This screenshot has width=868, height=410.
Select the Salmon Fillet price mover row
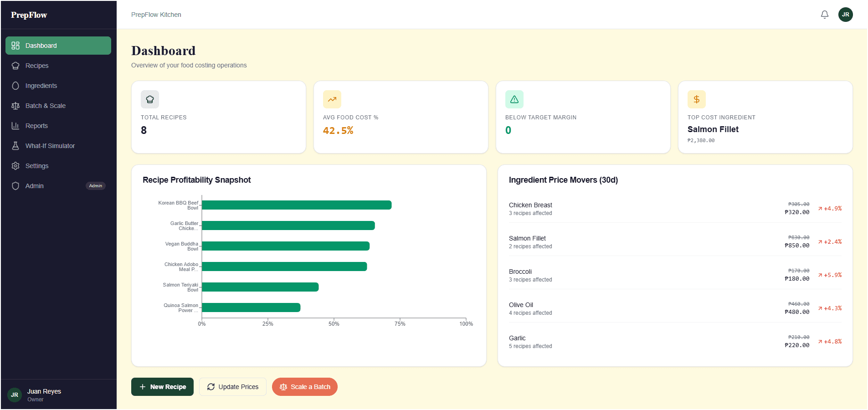click(674, 241)
